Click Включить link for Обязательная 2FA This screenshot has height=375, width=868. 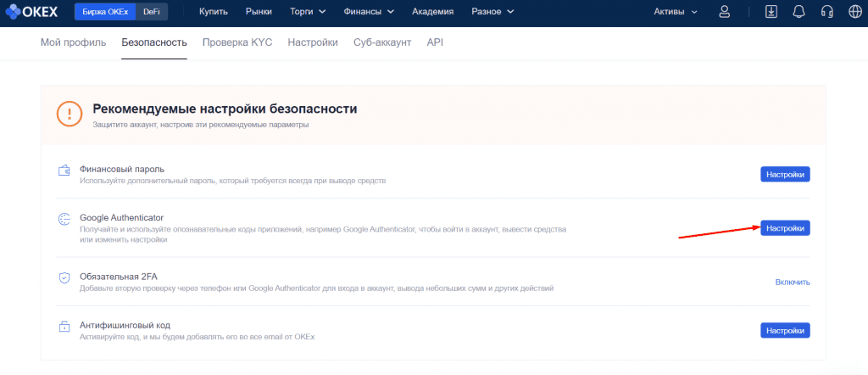tap(793, 282)
